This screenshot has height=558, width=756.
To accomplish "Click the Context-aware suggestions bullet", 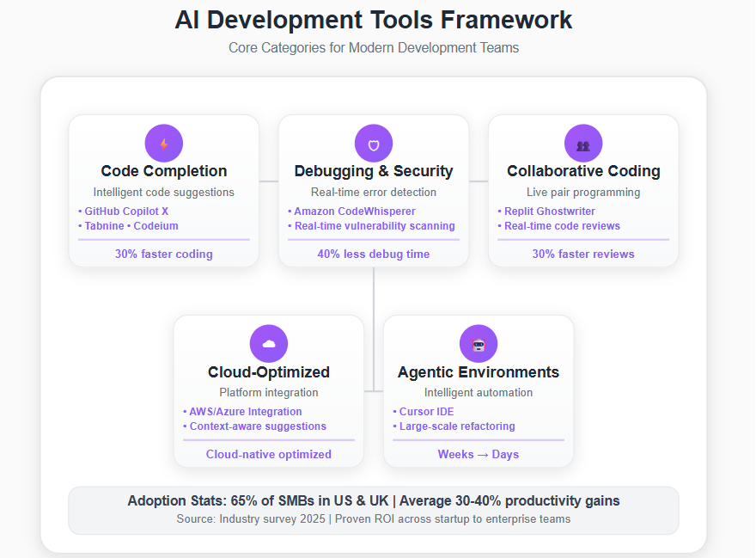I will click(254, 426).
